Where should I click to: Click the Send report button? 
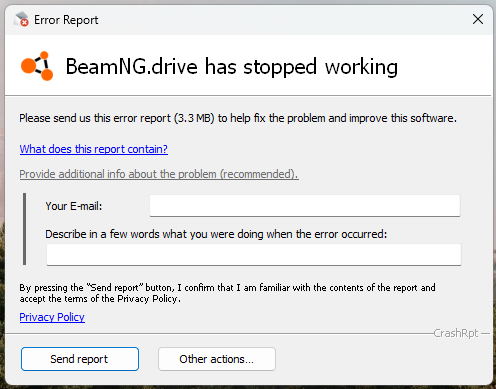(80, 359)
